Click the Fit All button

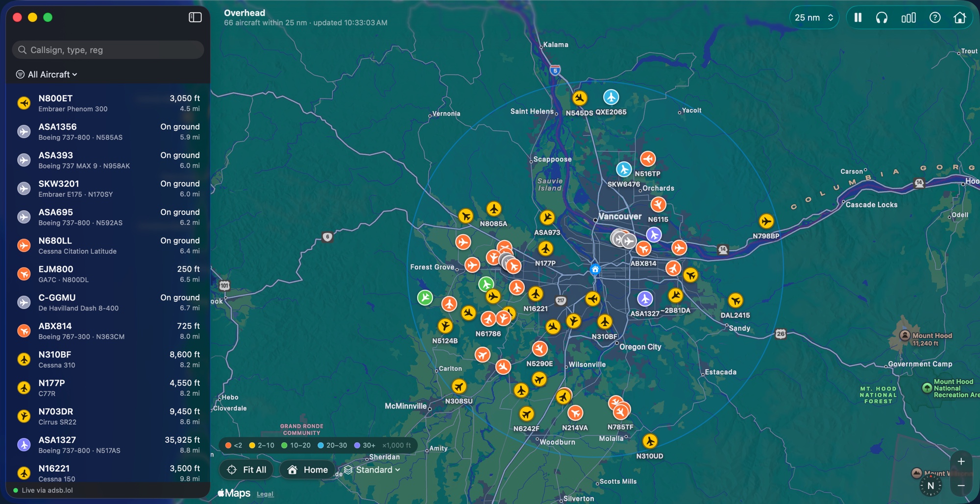[x=247, y=470]
